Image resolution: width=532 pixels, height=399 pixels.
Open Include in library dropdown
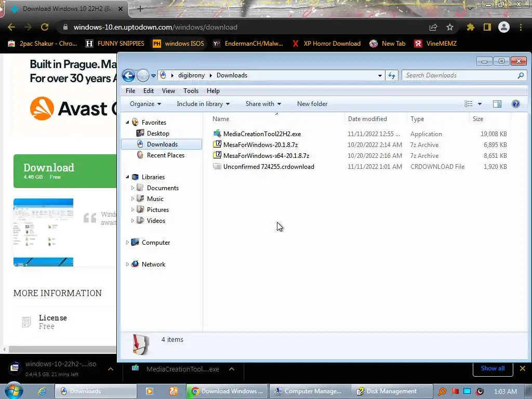point(203,104)
